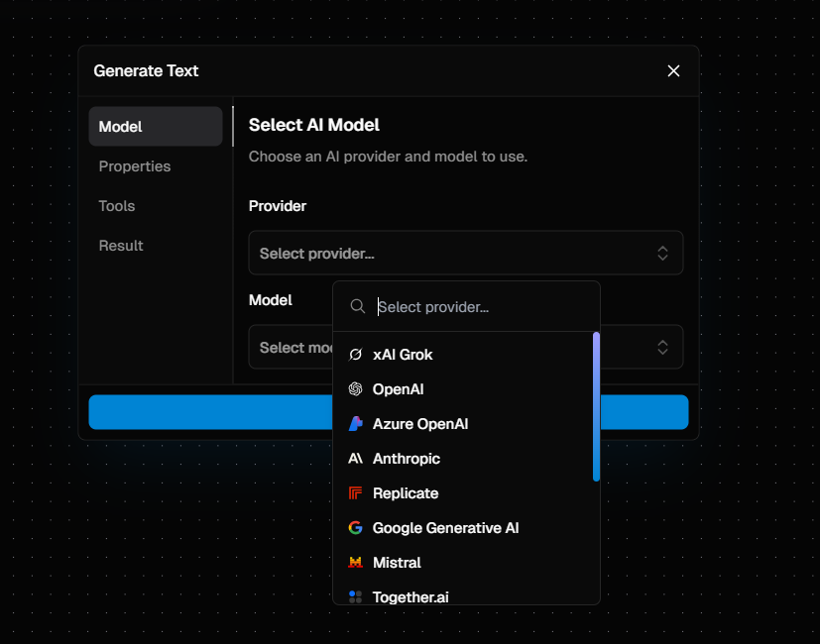Close the Generate Text dialog
Screen dimensions: 820x644
[673, 71]
